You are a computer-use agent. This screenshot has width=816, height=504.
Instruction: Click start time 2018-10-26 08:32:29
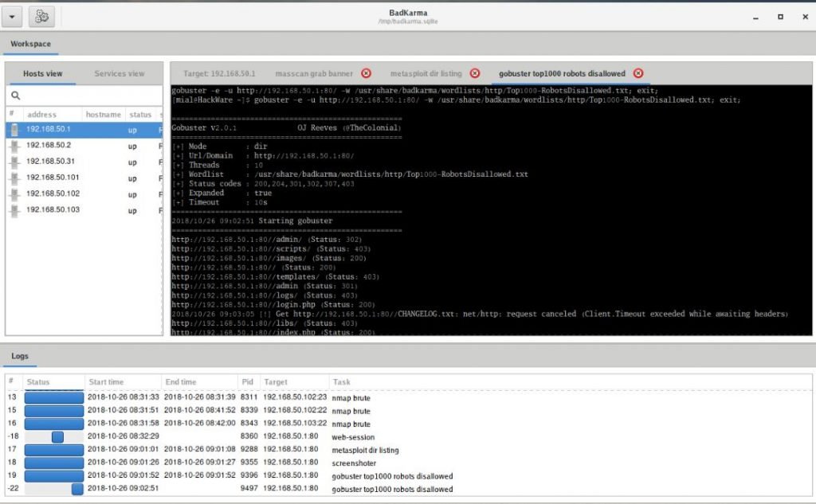(124, 437)
